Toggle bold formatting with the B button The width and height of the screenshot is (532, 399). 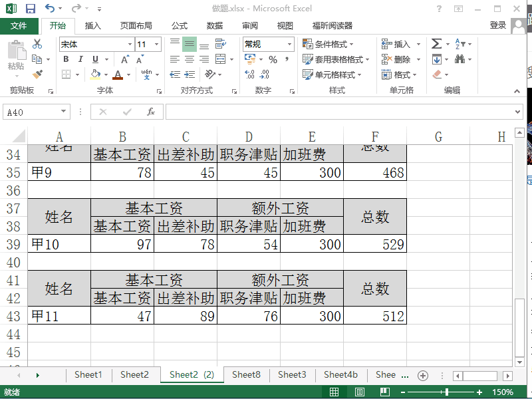[x=65, y=59]
